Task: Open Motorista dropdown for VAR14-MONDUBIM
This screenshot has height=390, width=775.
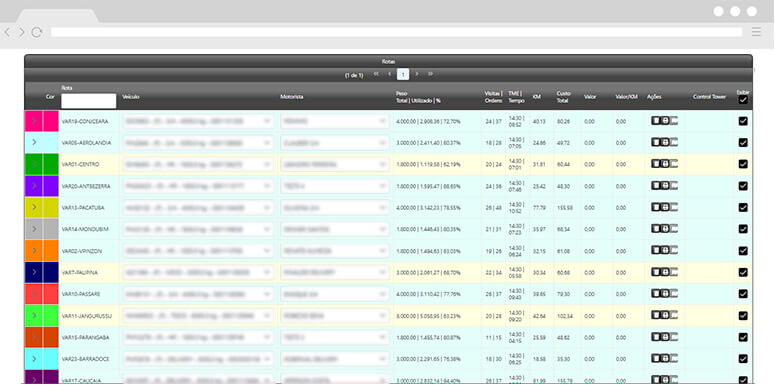Action: pos(335,229)
